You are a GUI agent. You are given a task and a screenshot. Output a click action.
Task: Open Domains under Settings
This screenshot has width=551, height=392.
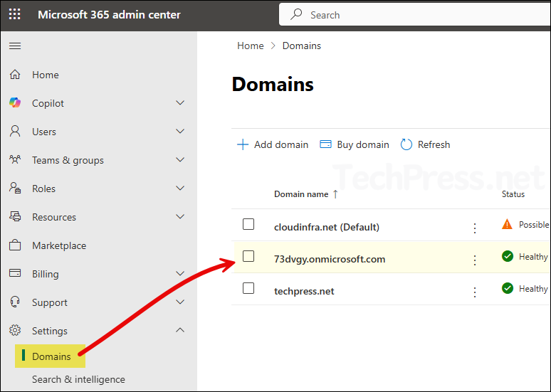pos(51,356)
